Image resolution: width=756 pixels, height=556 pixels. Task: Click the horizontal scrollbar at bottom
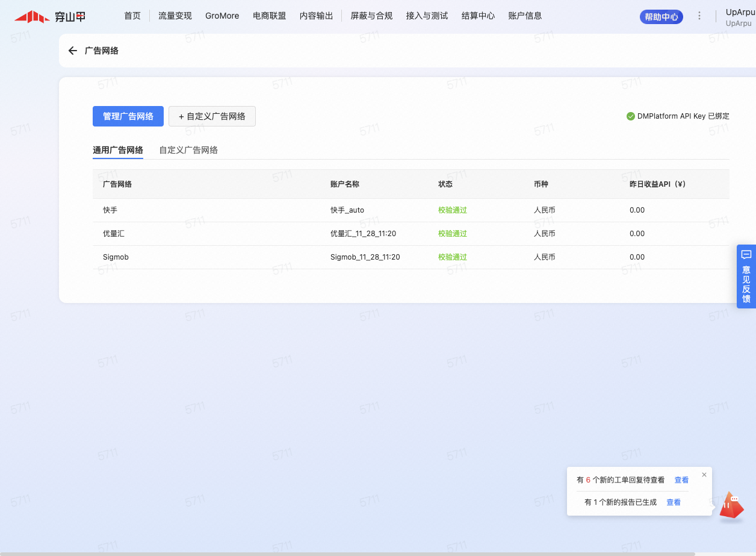pyautogui.click(x=347, y=554)
